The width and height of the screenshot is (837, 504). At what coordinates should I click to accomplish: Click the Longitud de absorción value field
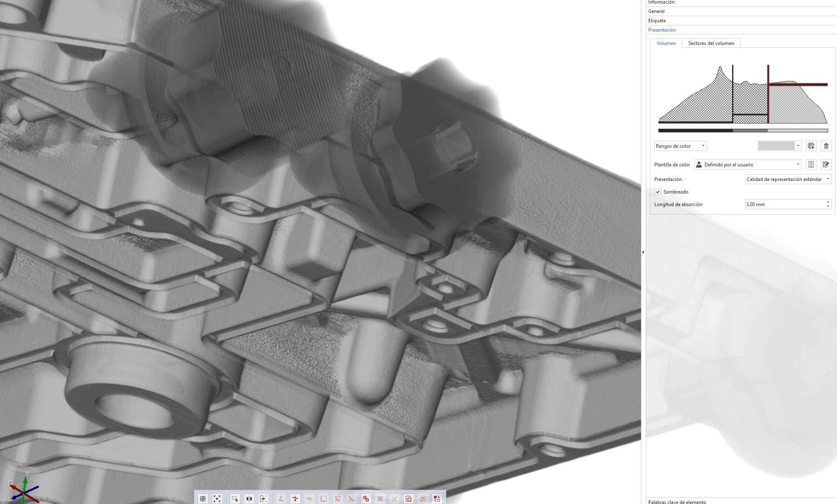click(784, 204)
